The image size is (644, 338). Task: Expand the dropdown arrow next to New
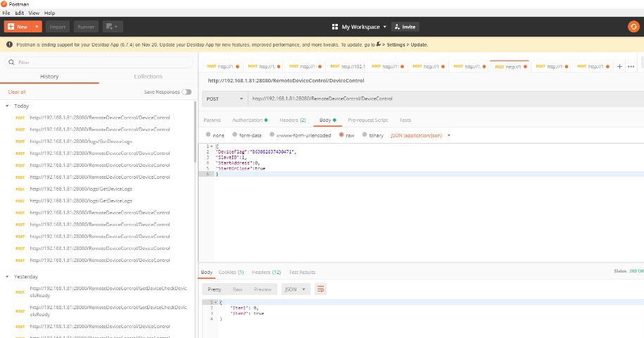(x=37, y=27)
